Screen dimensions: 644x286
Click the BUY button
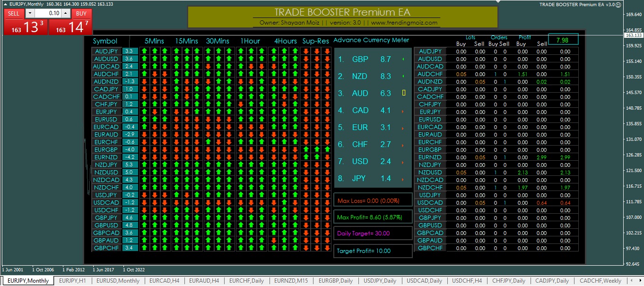point(81,13)
